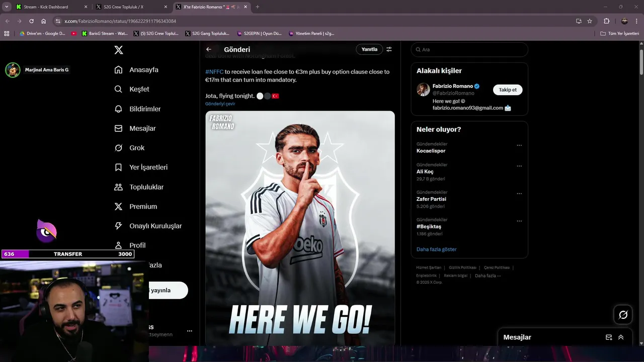Open Çerez Politikası footer link
644x362 pixels.
497,267
